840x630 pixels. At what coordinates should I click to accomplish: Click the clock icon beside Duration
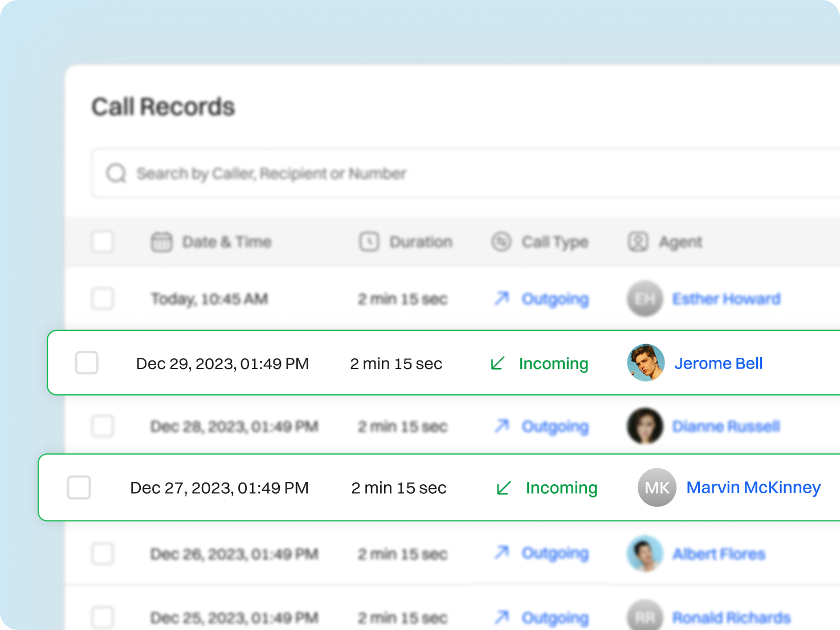(x=369, y=242)
